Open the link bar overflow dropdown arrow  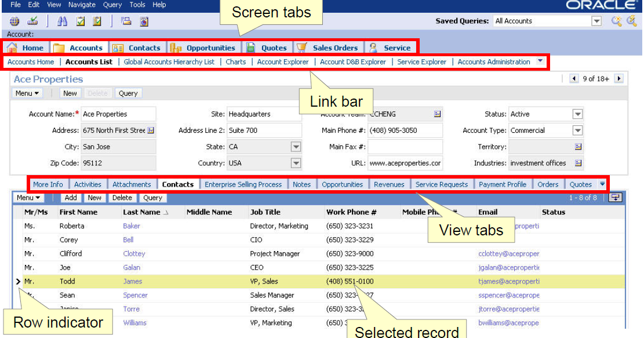[x=540, y=61]
